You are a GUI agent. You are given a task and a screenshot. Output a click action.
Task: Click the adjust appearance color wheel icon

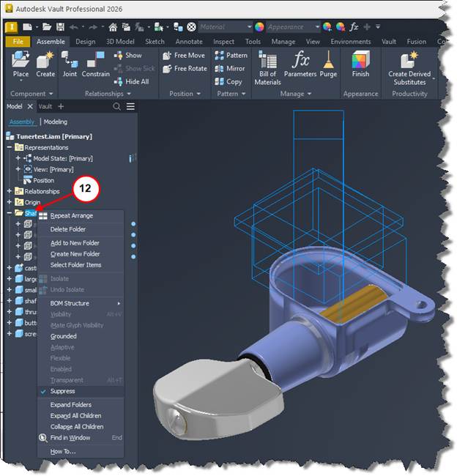click(x=327, y=27)
